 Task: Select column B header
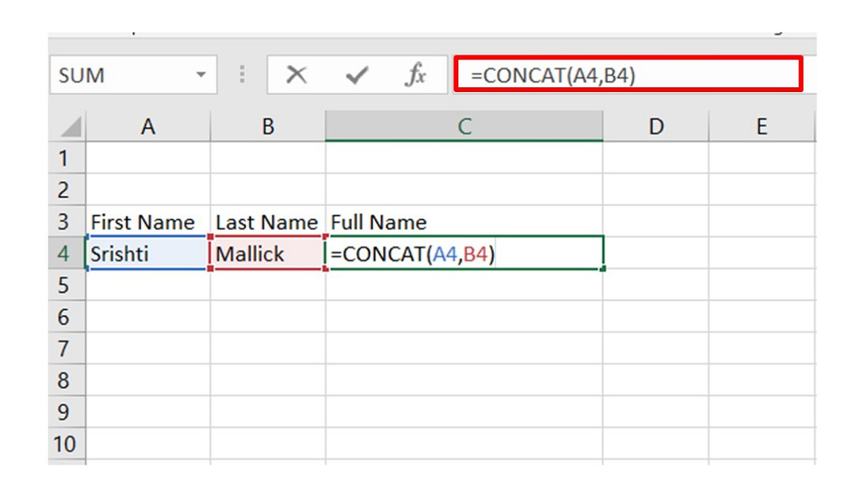click(268, 127)
